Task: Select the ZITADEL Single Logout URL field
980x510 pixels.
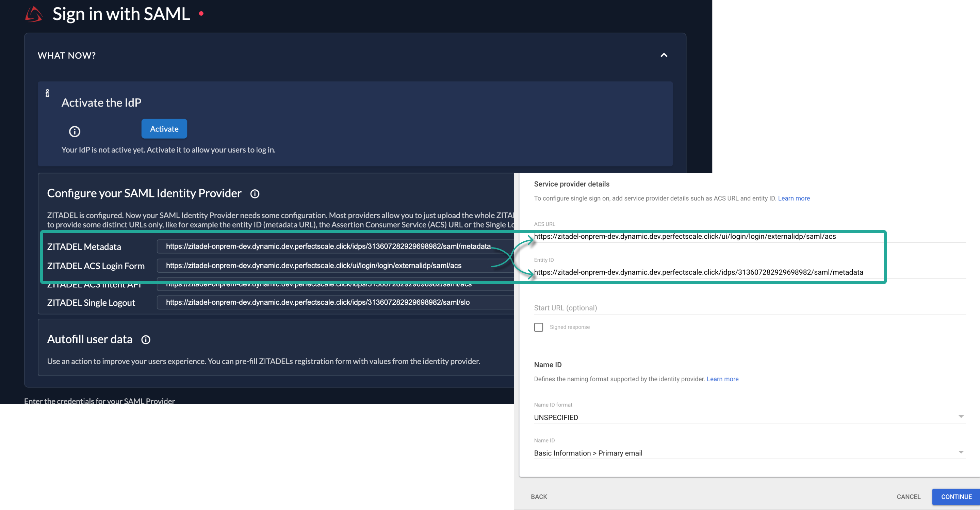Action: click(335, 302)
